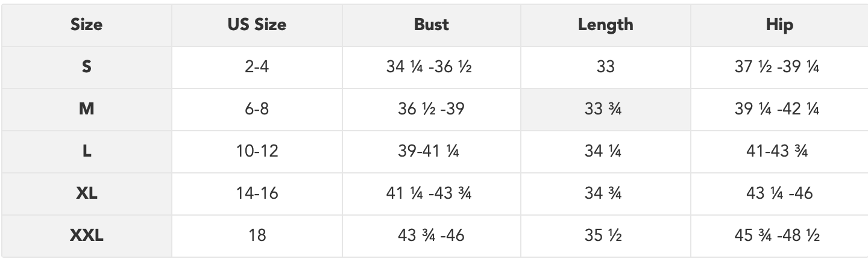The image size is (868, 259).
Task: Select the M size row label
Action: pyautogui.click(x=86, y=109)
